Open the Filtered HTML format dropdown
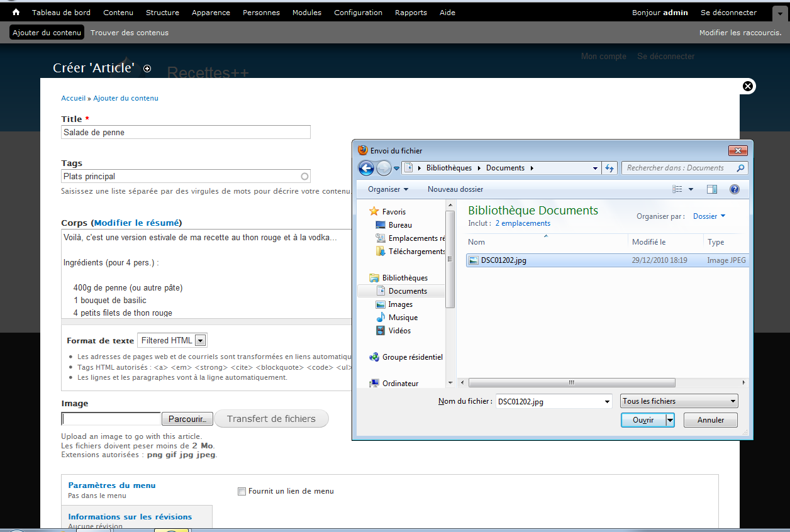The height and width of the screenshot is (532, 790). tap(200, 340)
